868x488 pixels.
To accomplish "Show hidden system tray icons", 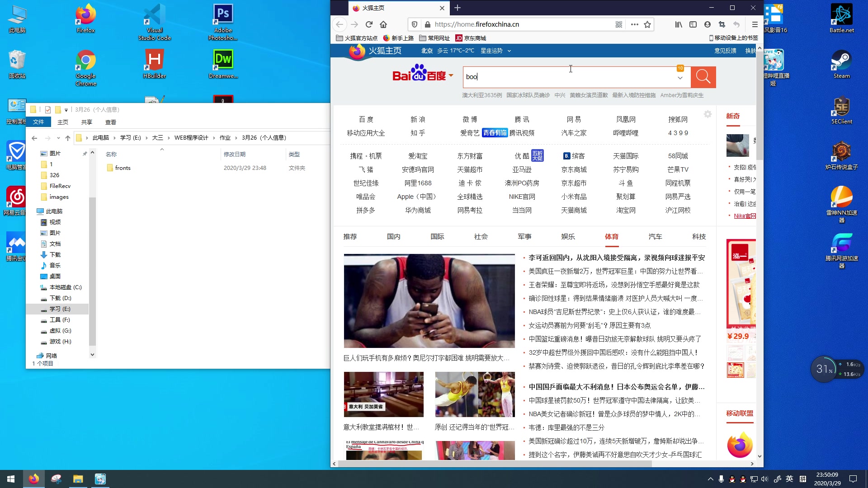I will click(710, 479).
